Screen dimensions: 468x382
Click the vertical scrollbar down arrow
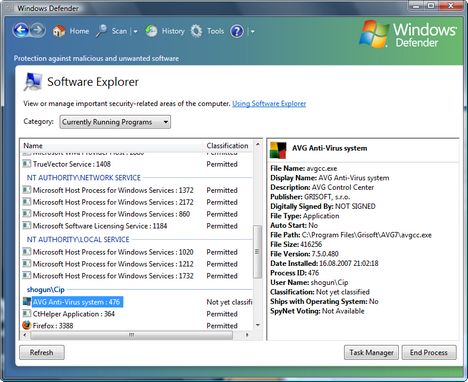(258, 325)
